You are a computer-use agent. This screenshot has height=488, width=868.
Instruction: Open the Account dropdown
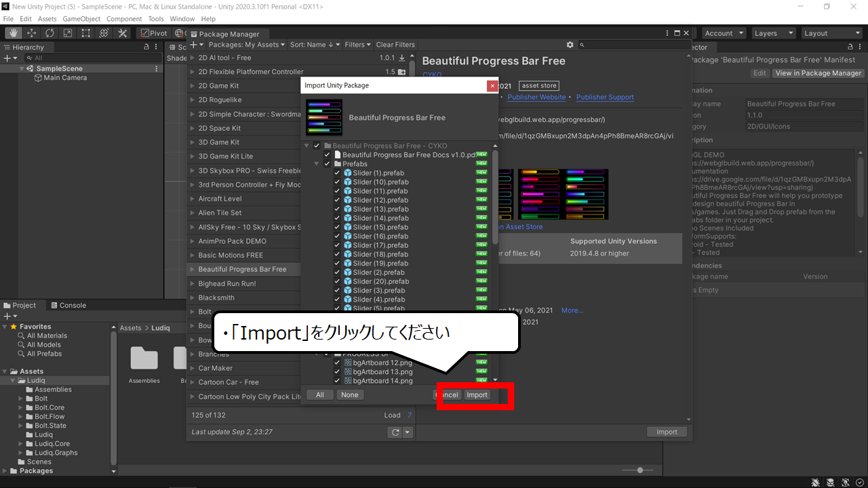click(x=723, y=33)
